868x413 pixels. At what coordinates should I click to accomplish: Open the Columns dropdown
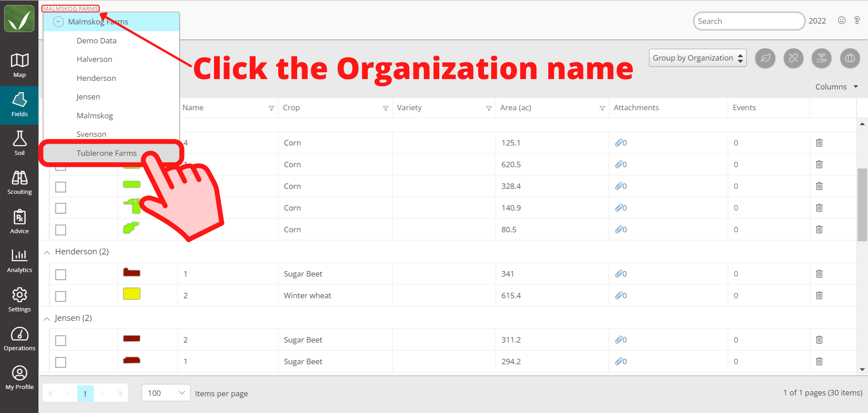pyautogui.click(x=837, y=87)
